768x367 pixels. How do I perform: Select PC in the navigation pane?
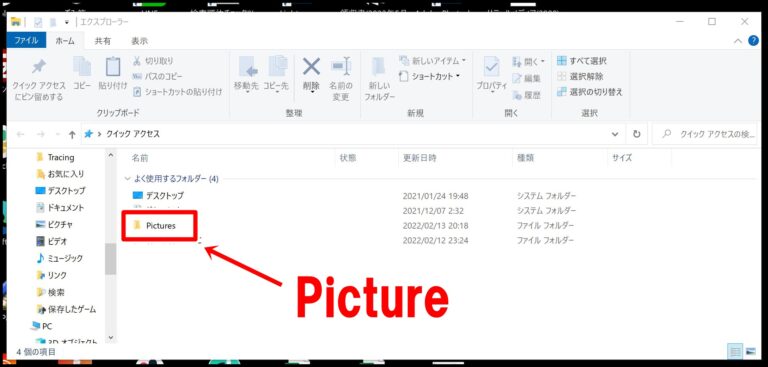tap(41, 326)
